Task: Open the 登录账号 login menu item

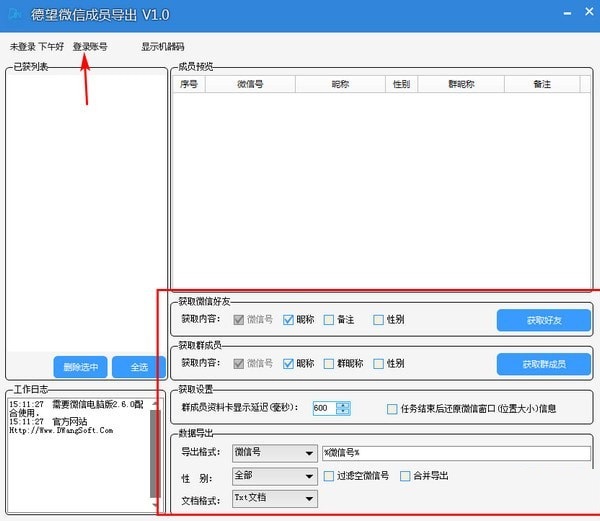Action: click(90, 47)
